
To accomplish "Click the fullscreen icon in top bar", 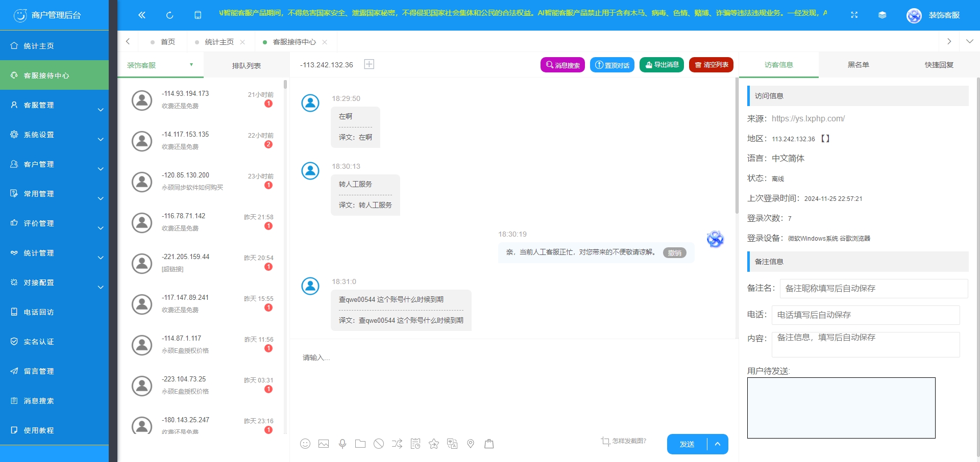I will tap(854, 15).
